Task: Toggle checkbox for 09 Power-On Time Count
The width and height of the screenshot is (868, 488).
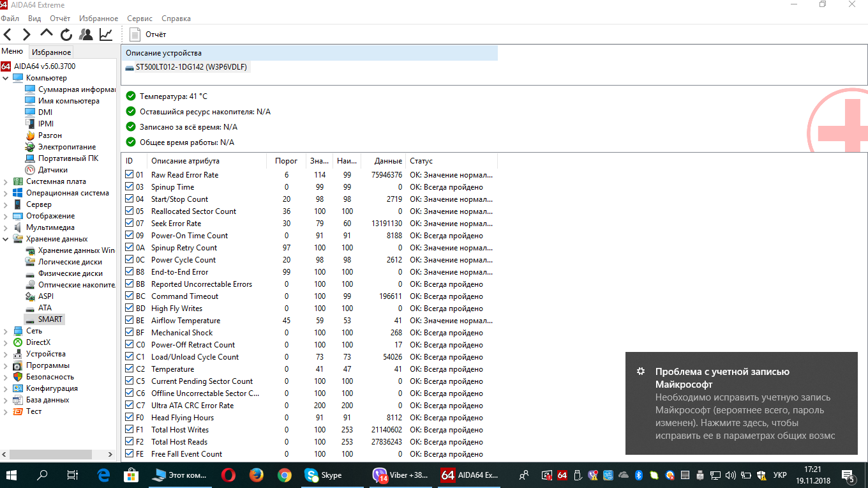Action: click(130, 236)
